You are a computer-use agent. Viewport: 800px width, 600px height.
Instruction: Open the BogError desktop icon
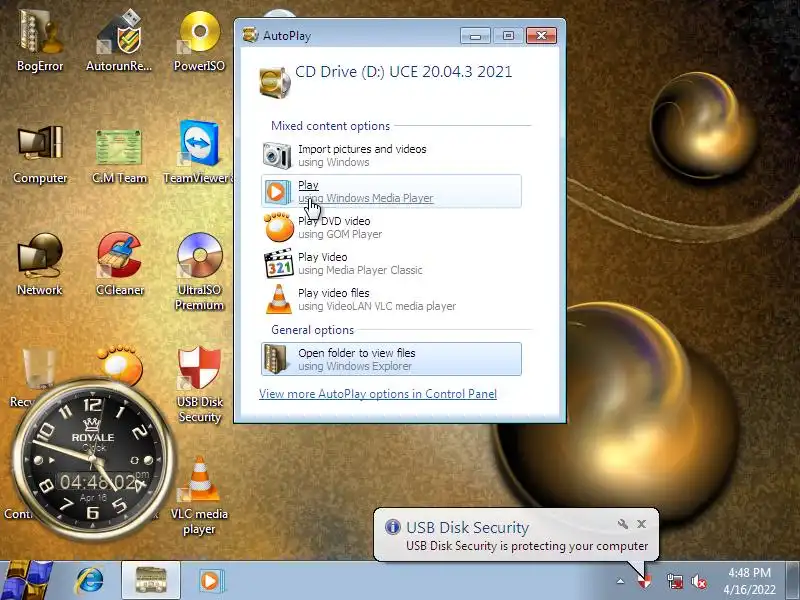pos(40,42)
